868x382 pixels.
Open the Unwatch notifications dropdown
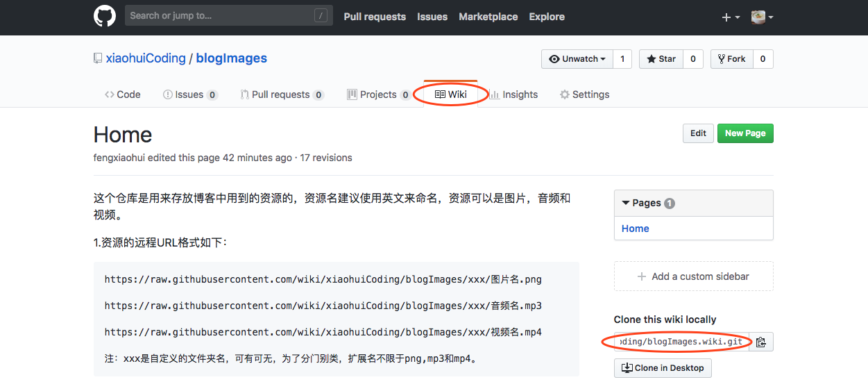pos(577,59)
